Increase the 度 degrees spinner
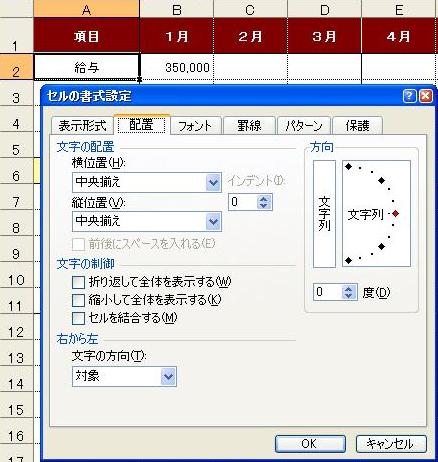This screenshot has height=462, width=438. (x=349, y=289)
